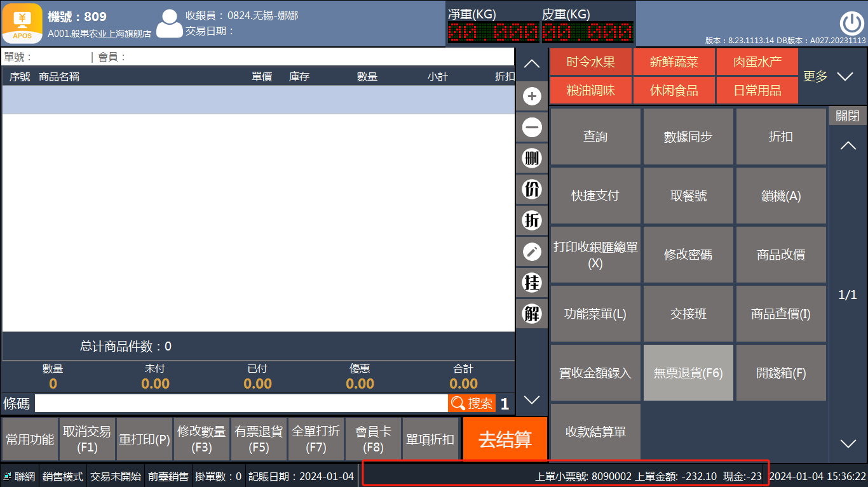
Task: Choose 快捷支付 quick payment
Action: pyautogui.click(x=595, y=196)
